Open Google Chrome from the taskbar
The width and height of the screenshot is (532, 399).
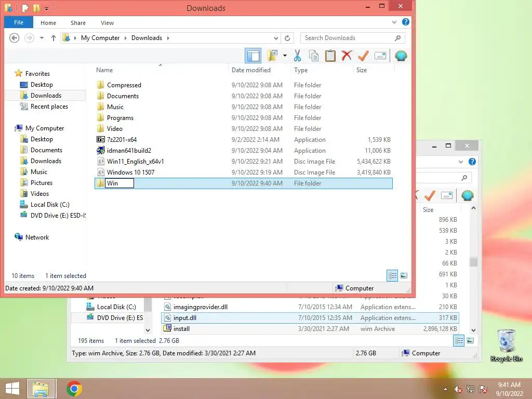tap(74, 389)
